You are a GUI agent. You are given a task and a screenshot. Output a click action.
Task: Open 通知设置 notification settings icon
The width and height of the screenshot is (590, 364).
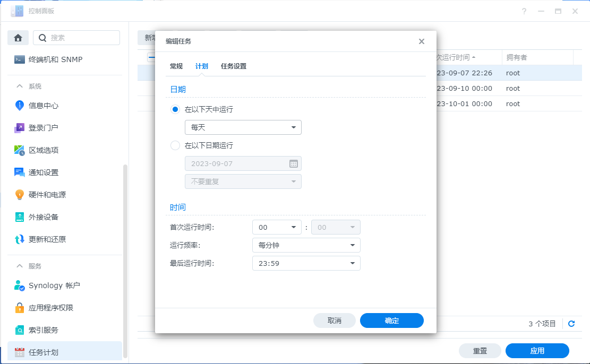pyautogui.click(x=20, y=172)
